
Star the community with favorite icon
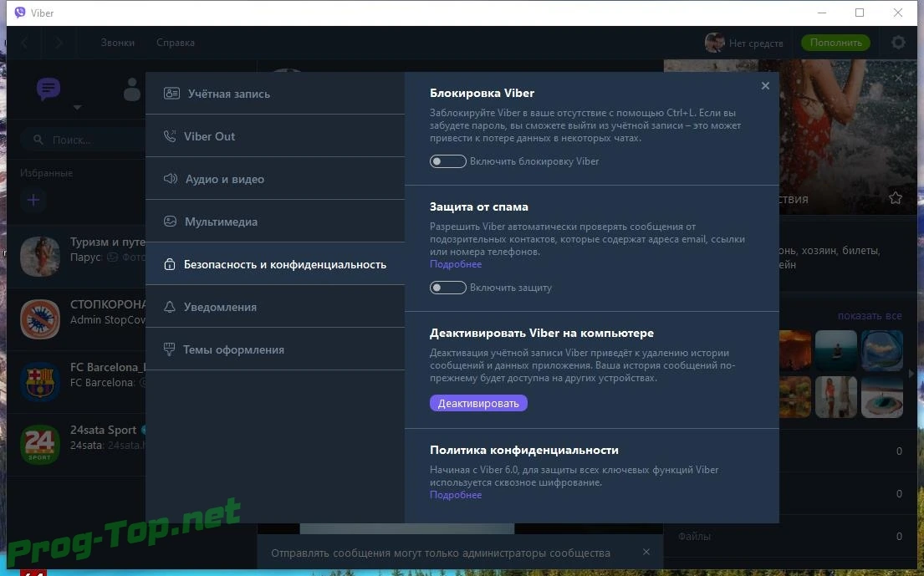point(895,198)
